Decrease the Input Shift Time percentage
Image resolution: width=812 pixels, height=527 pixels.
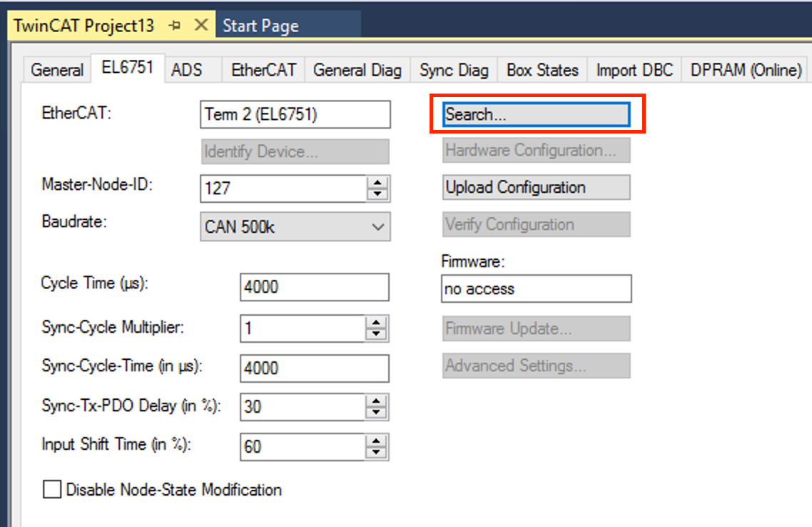[377, 453]
